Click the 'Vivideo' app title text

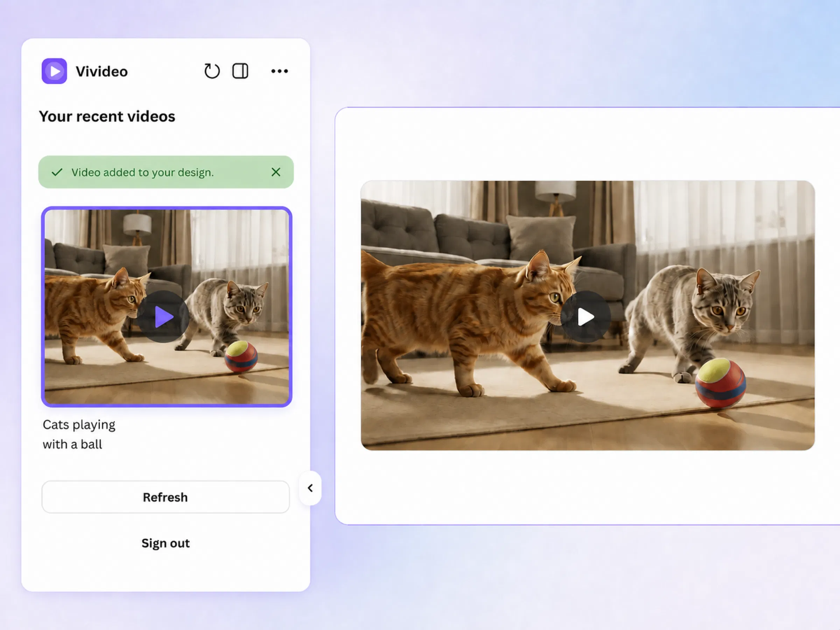click(102, 71)
